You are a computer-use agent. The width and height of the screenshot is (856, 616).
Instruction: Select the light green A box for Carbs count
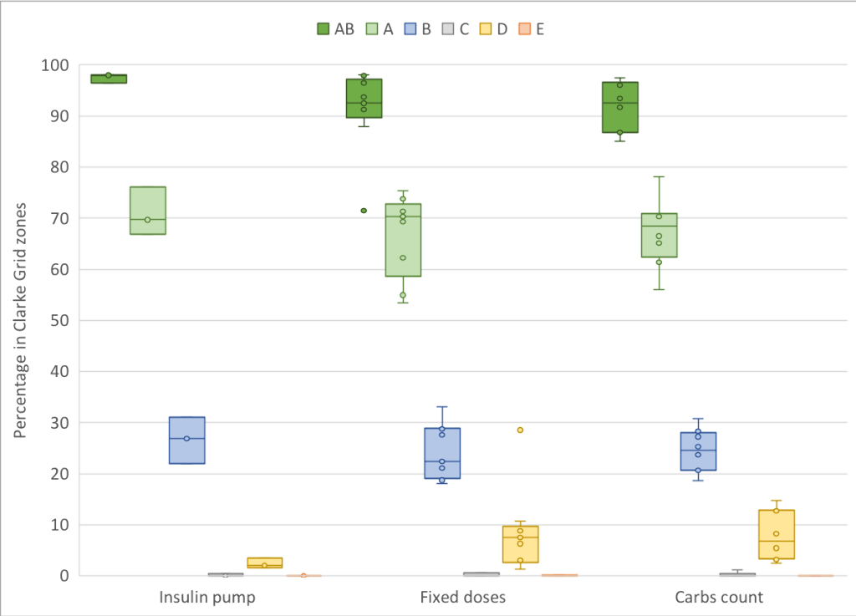[659, 235]
